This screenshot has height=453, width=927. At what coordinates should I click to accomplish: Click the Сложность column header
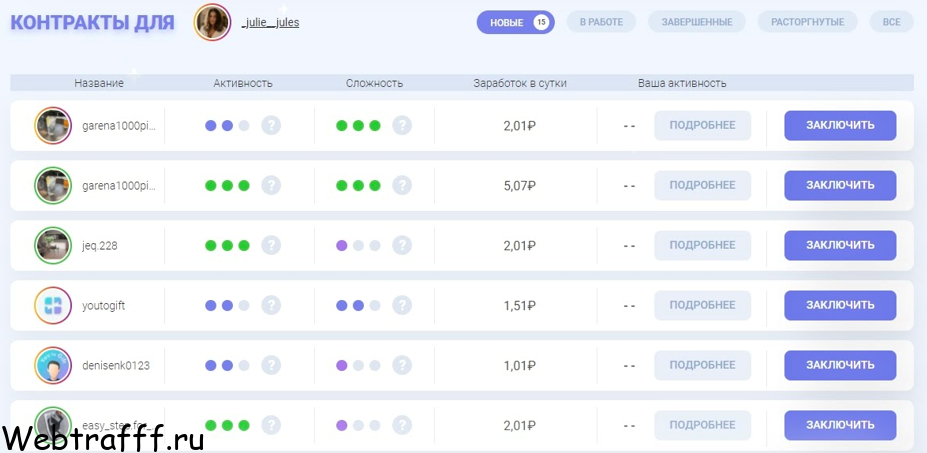374,83
